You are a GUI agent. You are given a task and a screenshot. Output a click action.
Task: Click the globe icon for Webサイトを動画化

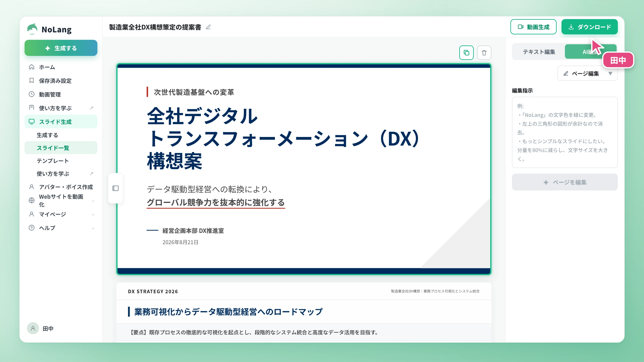click(x=32, y=200)
